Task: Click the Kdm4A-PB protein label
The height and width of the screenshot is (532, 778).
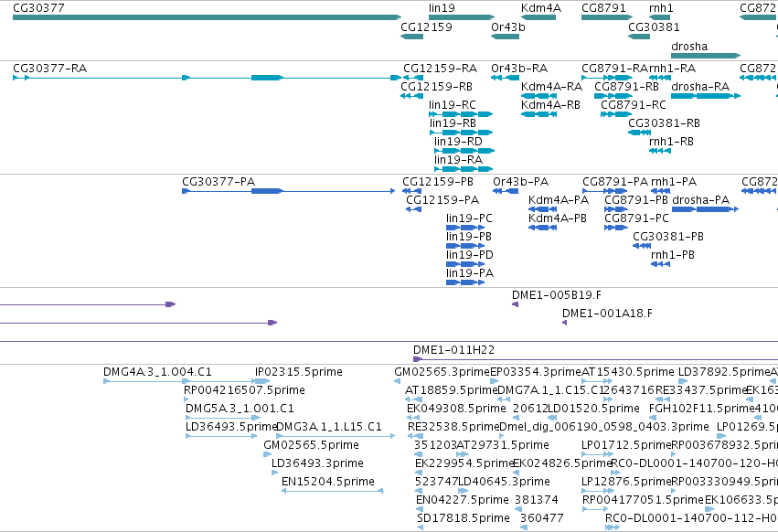Action: pyautogui.click(x=558, y=218)
